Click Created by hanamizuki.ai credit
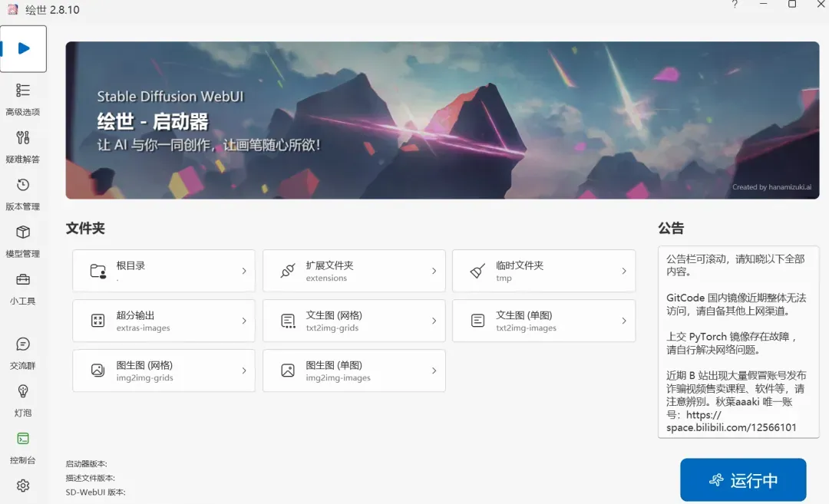The height and width of the screenshot is (504, 829). [771, 187]
